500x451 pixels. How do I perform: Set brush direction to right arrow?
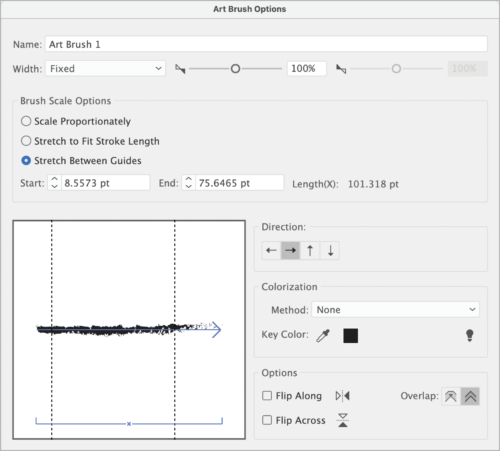coord(290,250)
